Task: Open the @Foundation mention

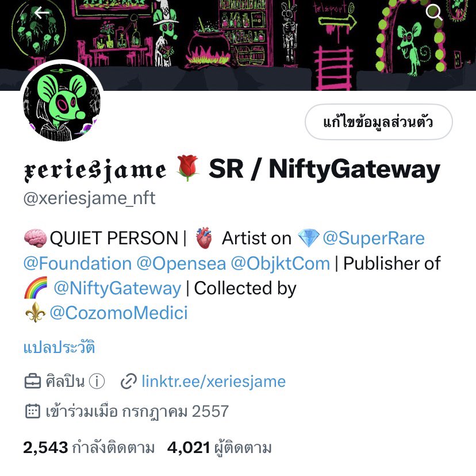Action: pyautogui.click(x=78, y=263)
